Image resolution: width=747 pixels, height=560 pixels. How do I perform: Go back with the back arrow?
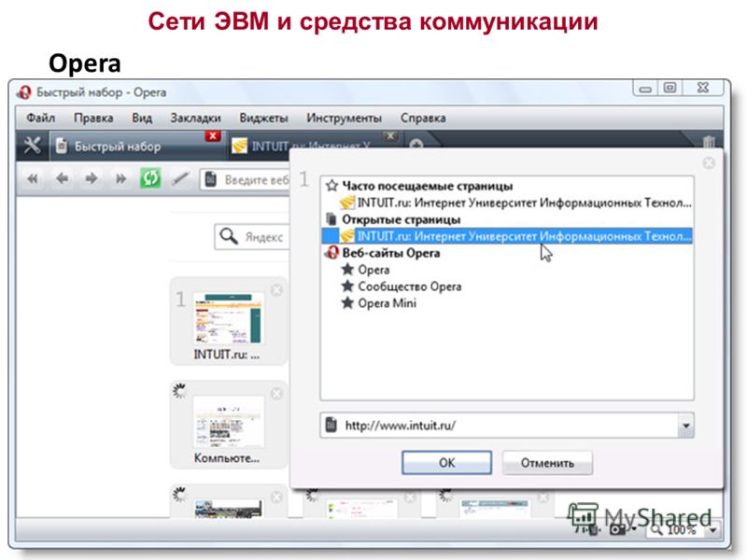click(62, 179)
